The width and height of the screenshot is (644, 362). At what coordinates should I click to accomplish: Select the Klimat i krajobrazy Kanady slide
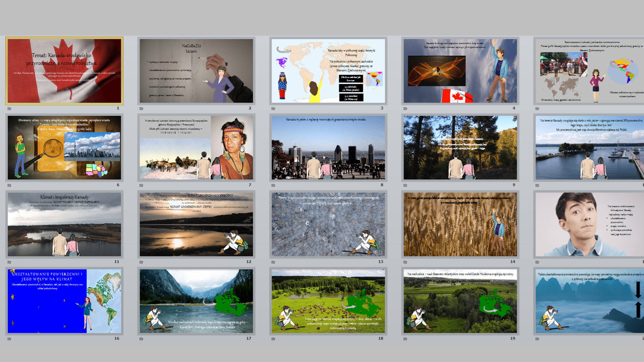click(x=64, y=224)
